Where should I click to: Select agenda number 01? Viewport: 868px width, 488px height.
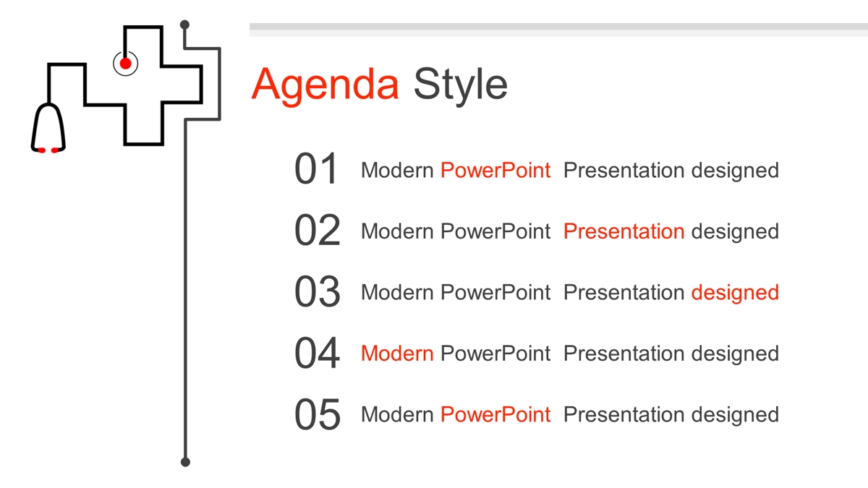tap(317, 170)
